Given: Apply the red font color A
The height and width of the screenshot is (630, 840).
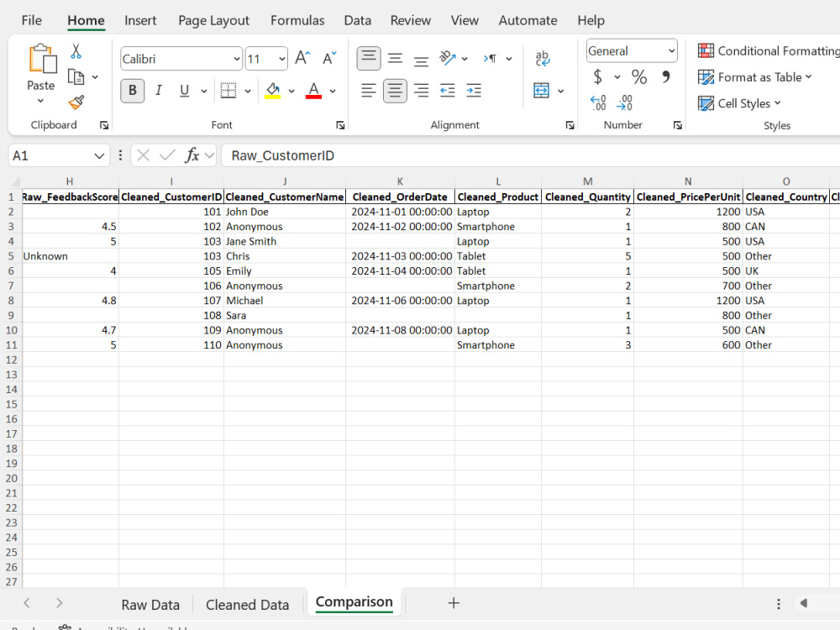Looking at the screenshot, I should [313, 91].
